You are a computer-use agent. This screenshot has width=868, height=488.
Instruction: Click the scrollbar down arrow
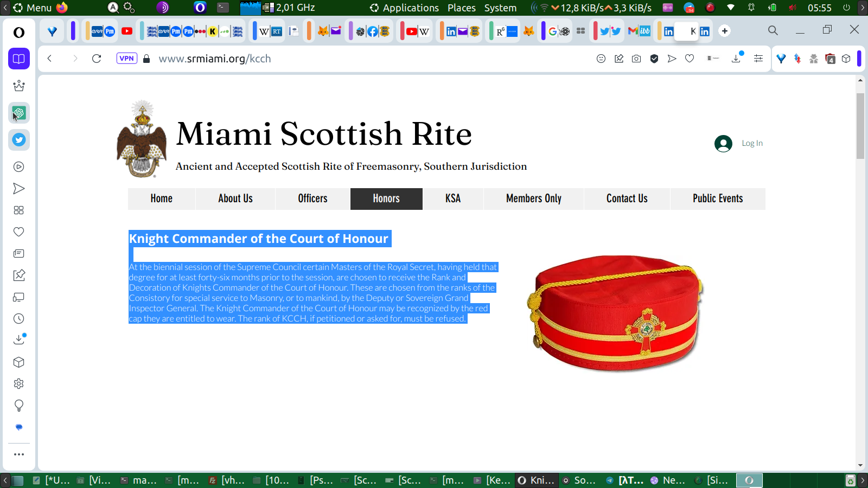(860, 465)
